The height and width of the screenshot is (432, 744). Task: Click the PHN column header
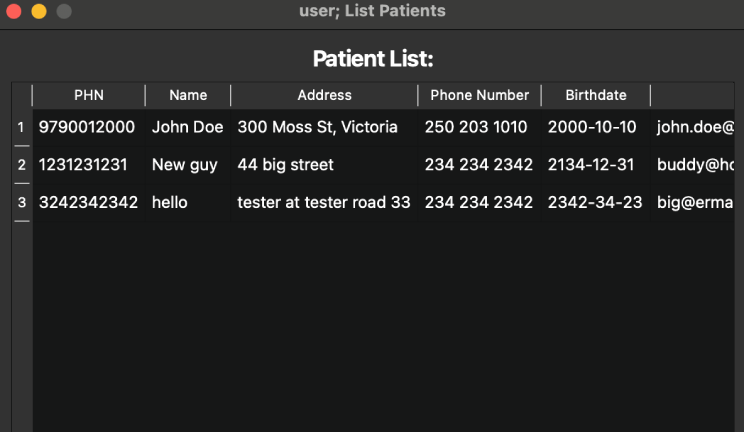[x=89, y=95]
